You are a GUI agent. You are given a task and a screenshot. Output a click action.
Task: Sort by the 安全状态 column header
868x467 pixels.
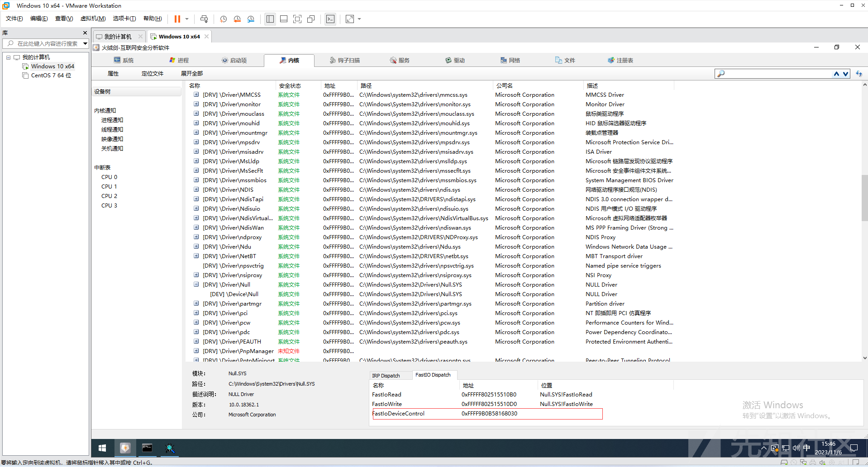[298, 86]
